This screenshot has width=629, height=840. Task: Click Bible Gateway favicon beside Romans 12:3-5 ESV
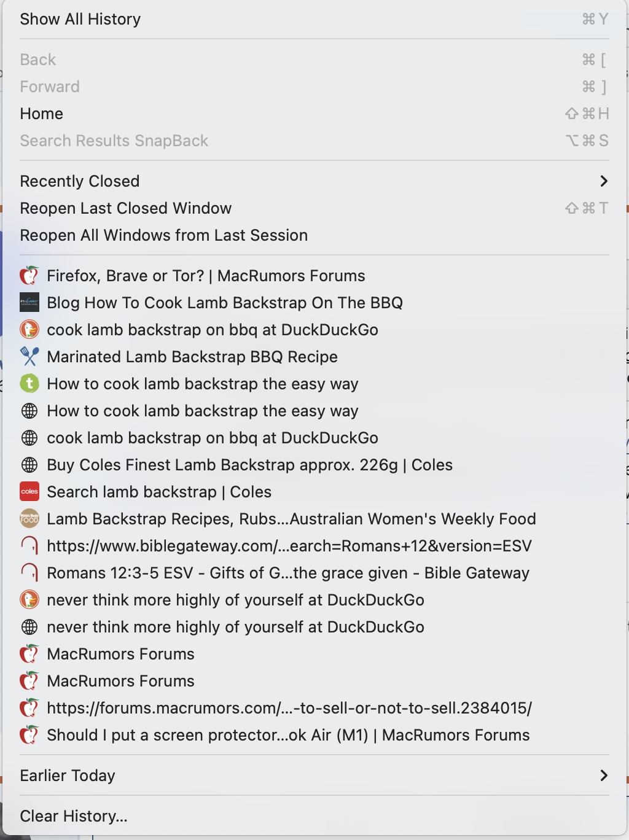point(29,573)
